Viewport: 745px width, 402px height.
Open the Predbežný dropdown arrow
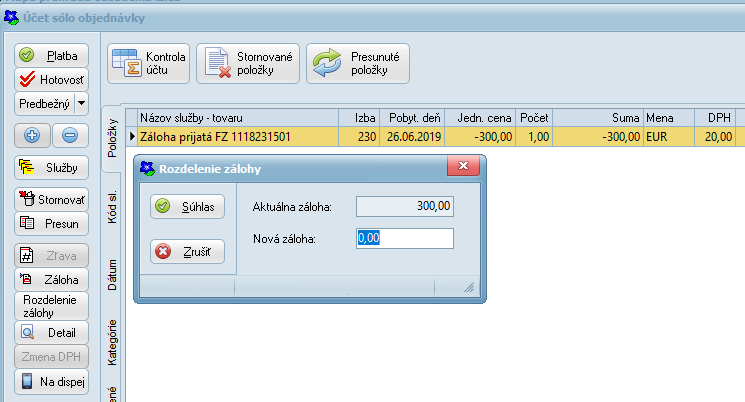coord(81,103)
